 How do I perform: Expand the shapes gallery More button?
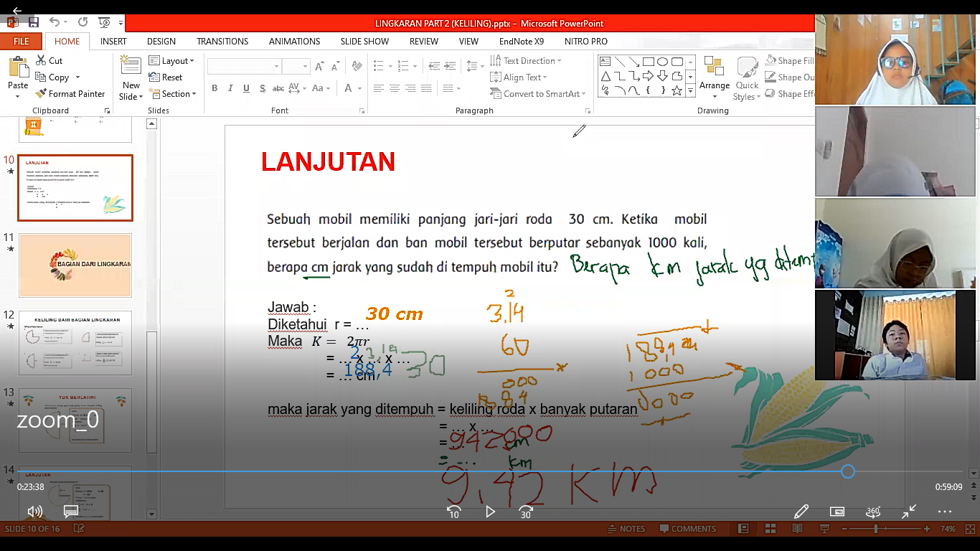(x=691, y=91)
